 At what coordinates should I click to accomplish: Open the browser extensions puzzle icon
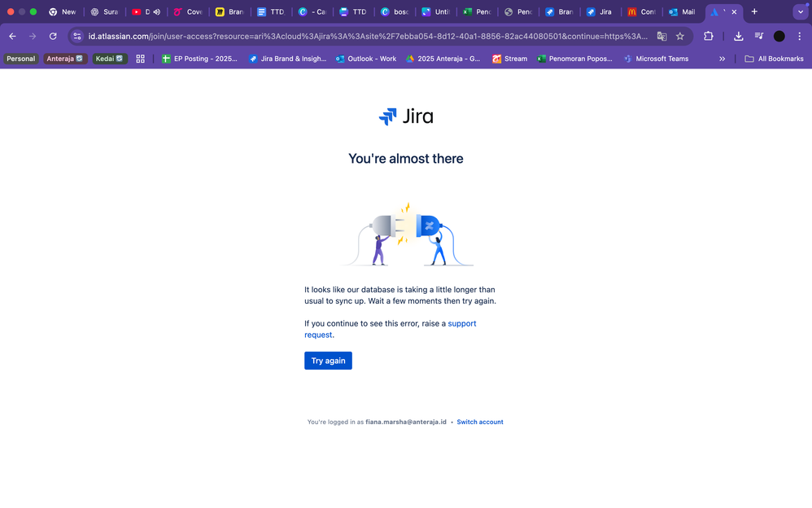708,36
